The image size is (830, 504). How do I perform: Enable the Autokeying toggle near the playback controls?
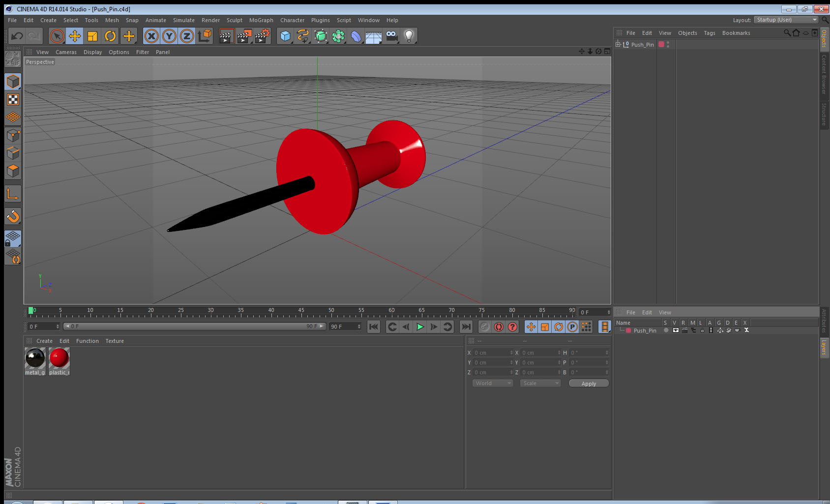coord(499,327)
